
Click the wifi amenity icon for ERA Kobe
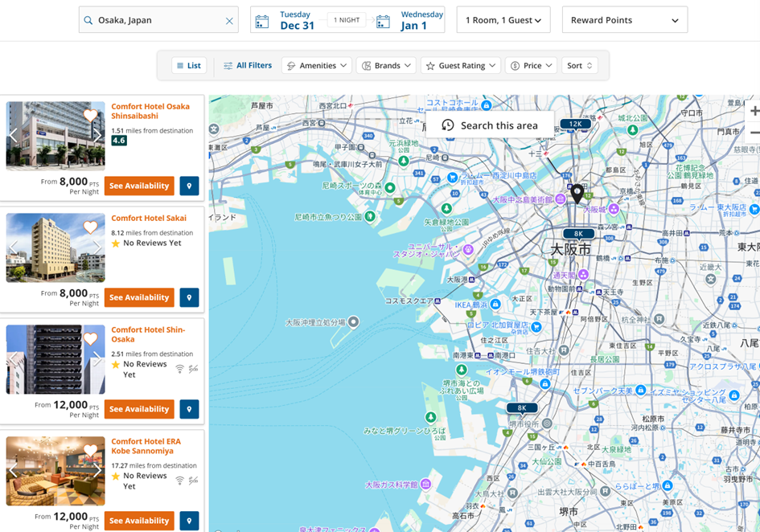(x=180, y=481)
